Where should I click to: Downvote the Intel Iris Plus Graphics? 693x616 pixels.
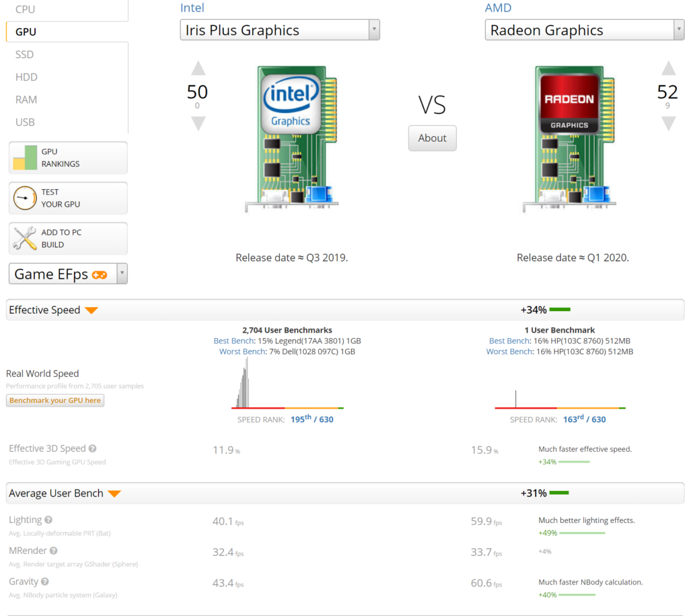coord(198,123)
